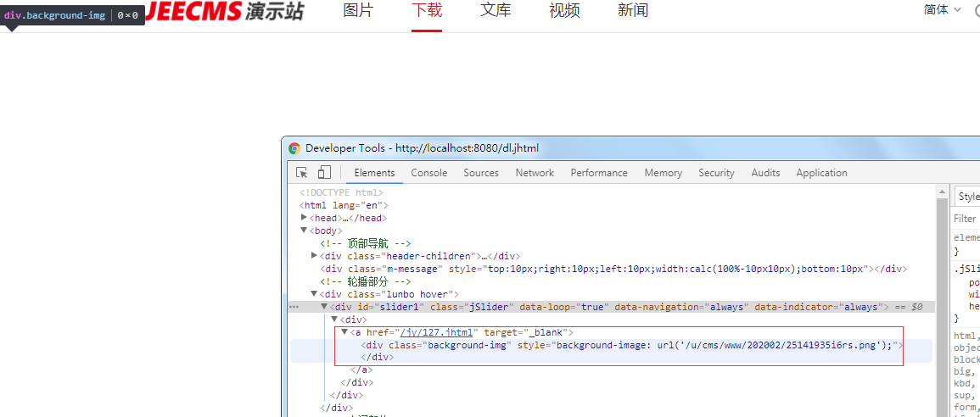
Task: Select the m-message div line
Action: pos(613,269)
